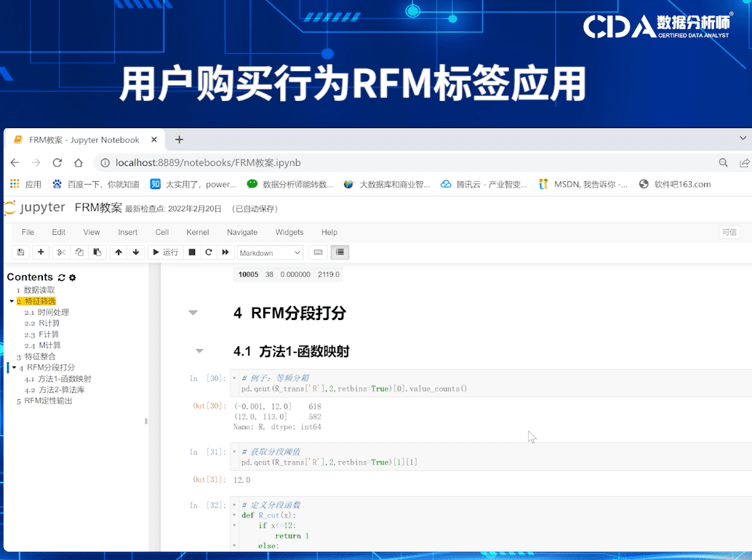Image resolution: width=752 pixels, height=560 pixels.
Task: Open the 数据分析师能转数 bookmark
Action: click(x=289, y=184)
